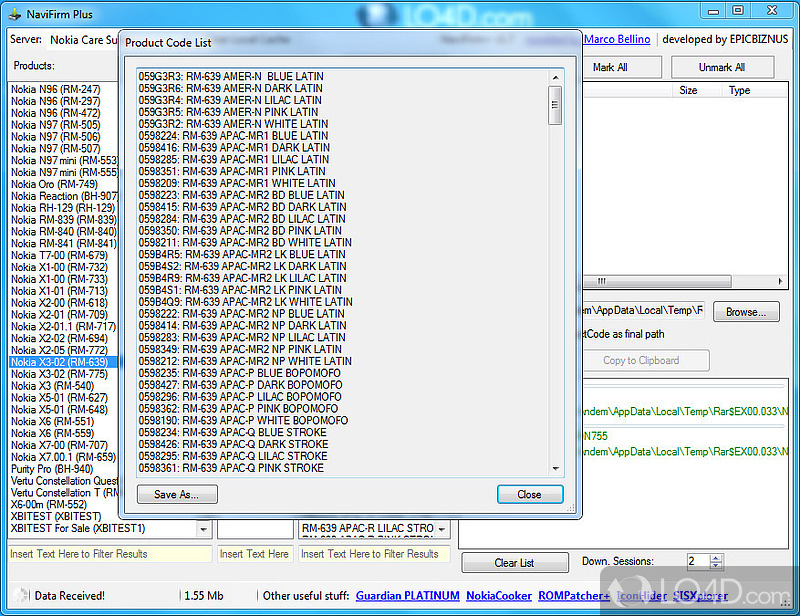Click the Type column header
Image resolution: width=800 pixels, height=616 pixels.
coord(739,90)
